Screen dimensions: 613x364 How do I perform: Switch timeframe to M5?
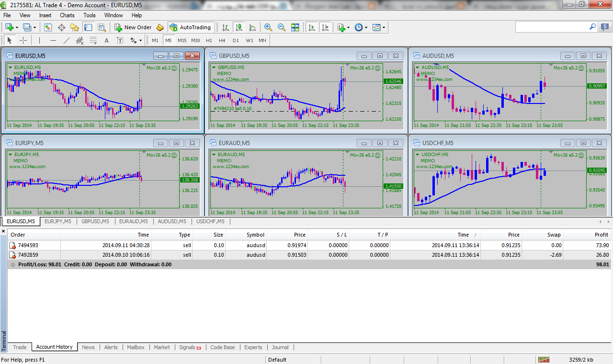click(x=169, y=40)
